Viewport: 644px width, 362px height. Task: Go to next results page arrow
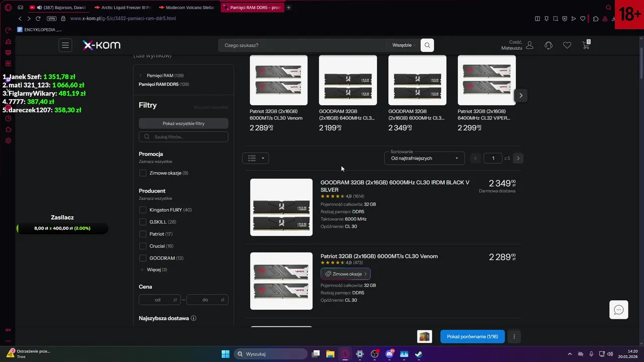point(518,158)
